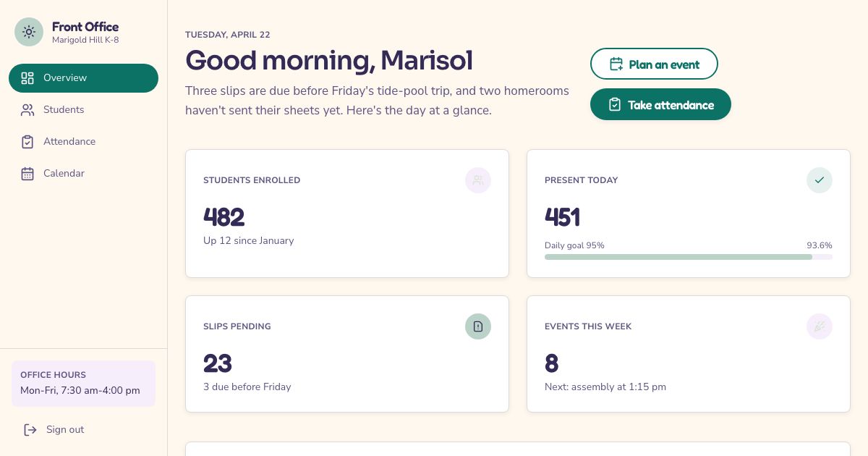
Task: Click the Up 12 since January note
Action: coord(249,241)
